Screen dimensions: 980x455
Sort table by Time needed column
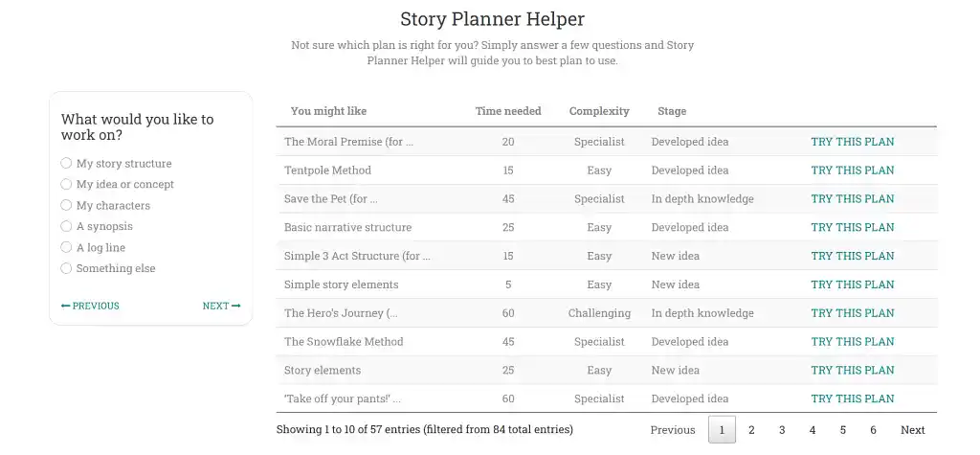(x=508, y=111)
